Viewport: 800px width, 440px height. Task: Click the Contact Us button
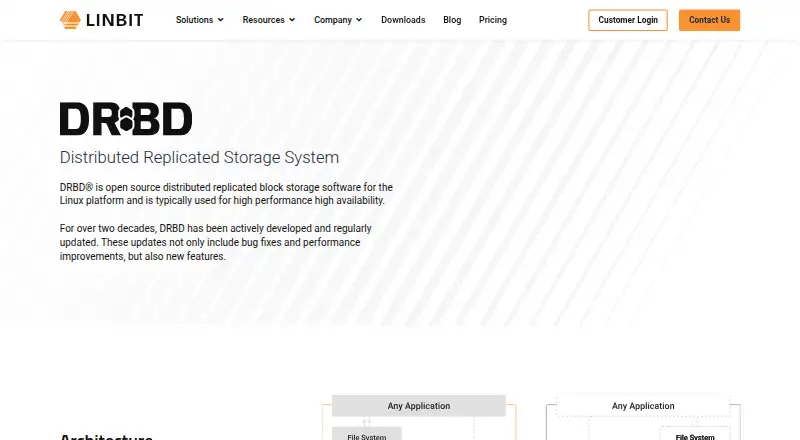click(x=709, y=20)
